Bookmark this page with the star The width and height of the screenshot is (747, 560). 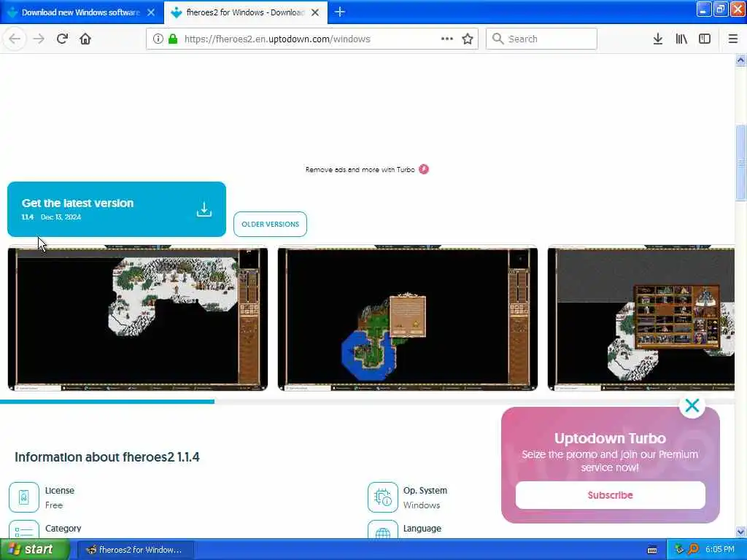(468, 39)
